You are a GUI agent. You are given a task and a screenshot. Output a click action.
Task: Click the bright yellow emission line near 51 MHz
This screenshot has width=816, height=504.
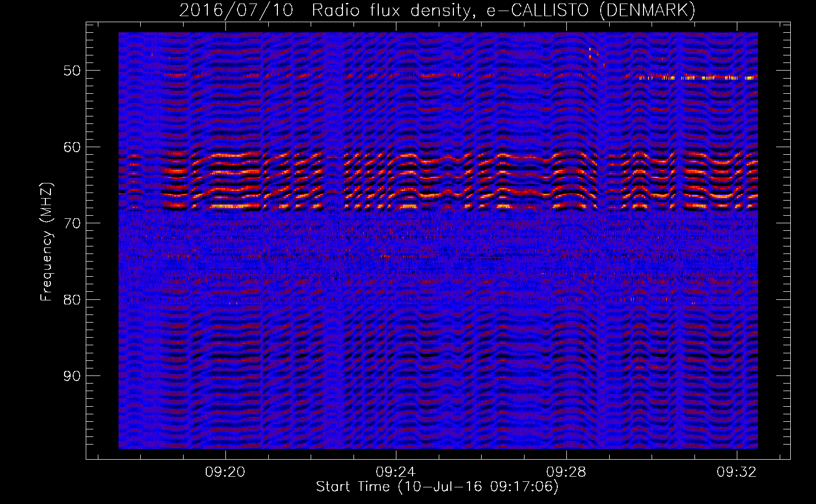[x=696, y=78]
